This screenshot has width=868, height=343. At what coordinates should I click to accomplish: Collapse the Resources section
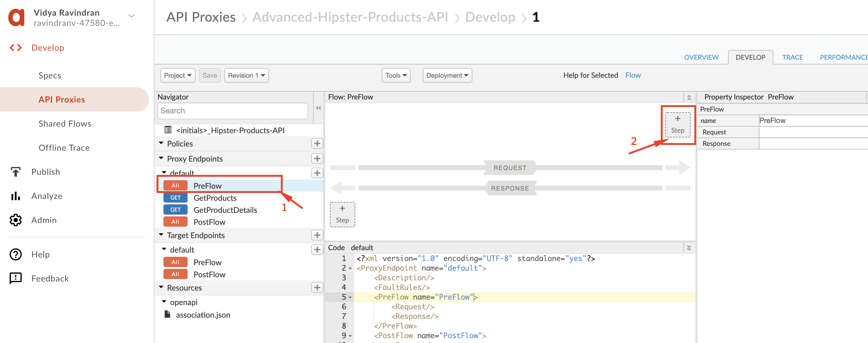coord(161,288)
